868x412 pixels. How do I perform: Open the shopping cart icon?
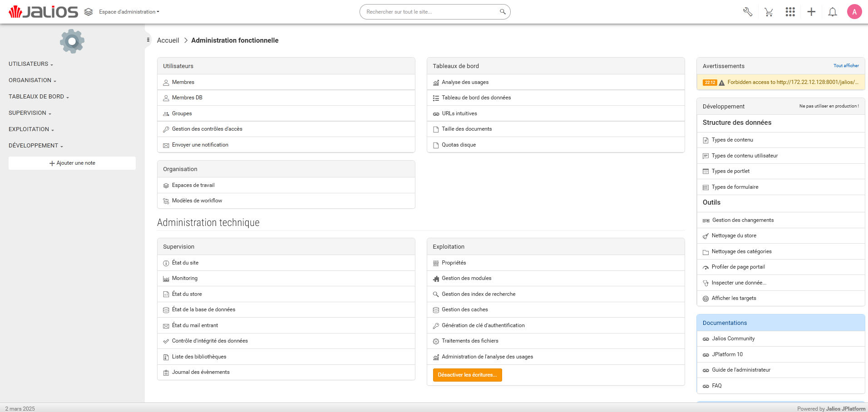[x=769, y=12]
